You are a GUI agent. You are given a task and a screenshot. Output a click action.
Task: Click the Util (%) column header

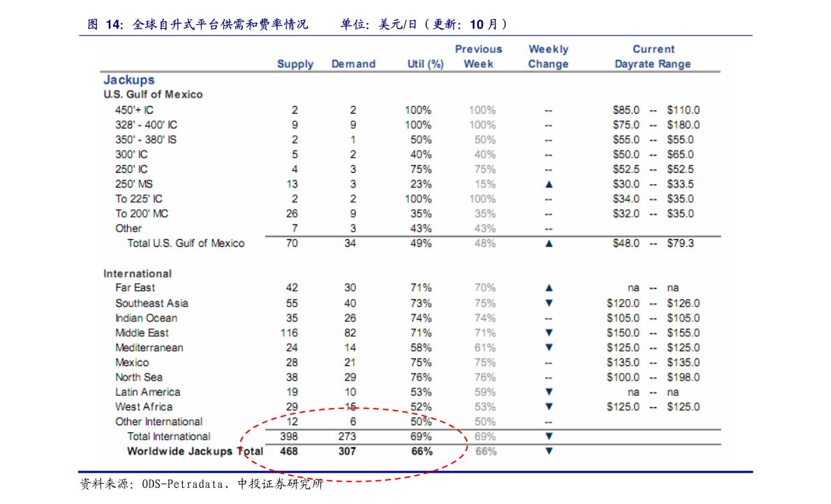click(x=425, y=64)
